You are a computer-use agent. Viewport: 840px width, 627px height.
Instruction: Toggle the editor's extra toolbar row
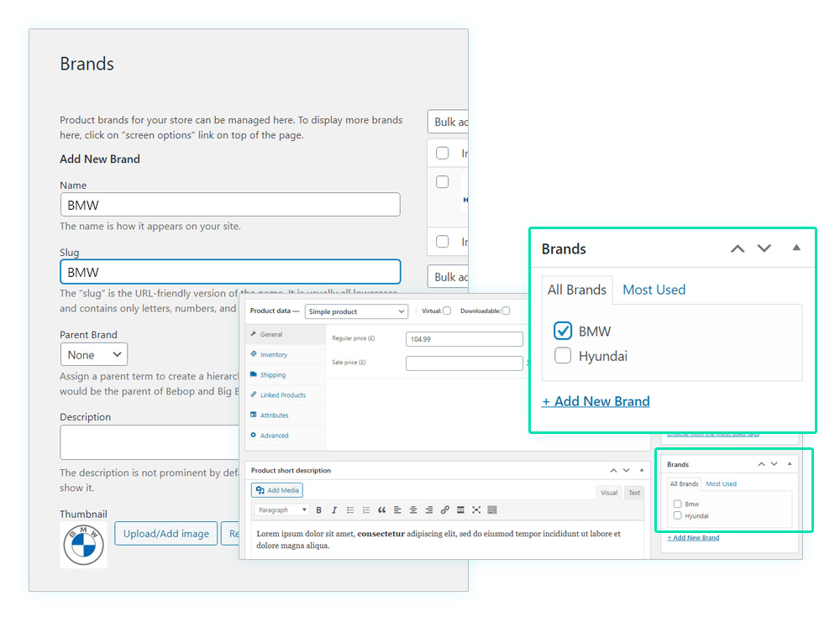492,510
